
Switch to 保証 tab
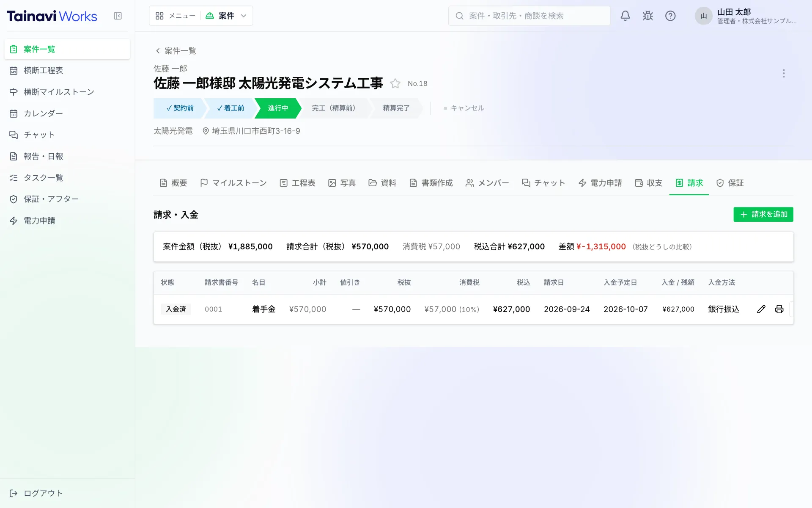pyautogui.click(x=730, y=183)
